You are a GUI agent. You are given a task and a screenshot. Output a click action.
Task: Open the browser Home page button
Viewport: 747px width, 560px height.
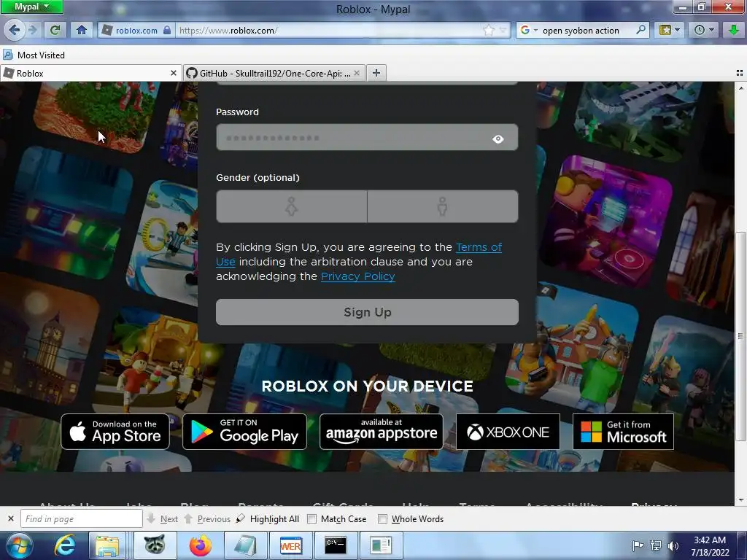click(82, 30)
